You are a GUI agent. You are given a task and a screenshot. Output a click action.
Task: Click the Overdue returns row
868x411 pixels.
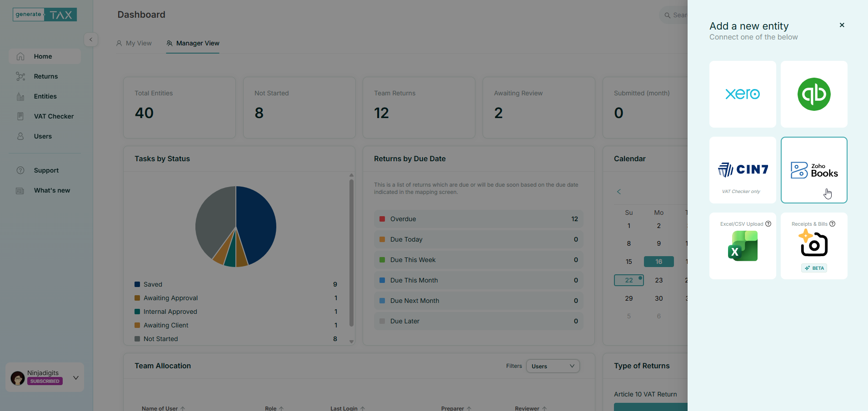pyautogui.click(x=478, y=219)
